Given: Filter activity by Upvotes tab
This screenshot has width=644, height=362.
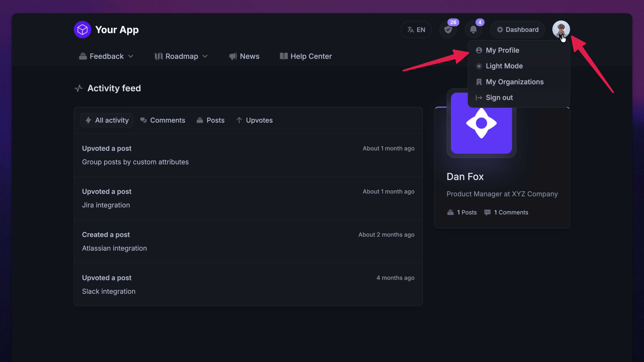Looking at the screenshot, I should (254, 120).
